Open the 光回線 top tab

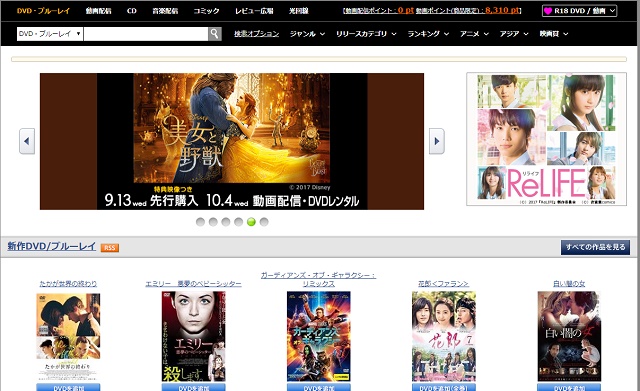click(x=298, y=11)
